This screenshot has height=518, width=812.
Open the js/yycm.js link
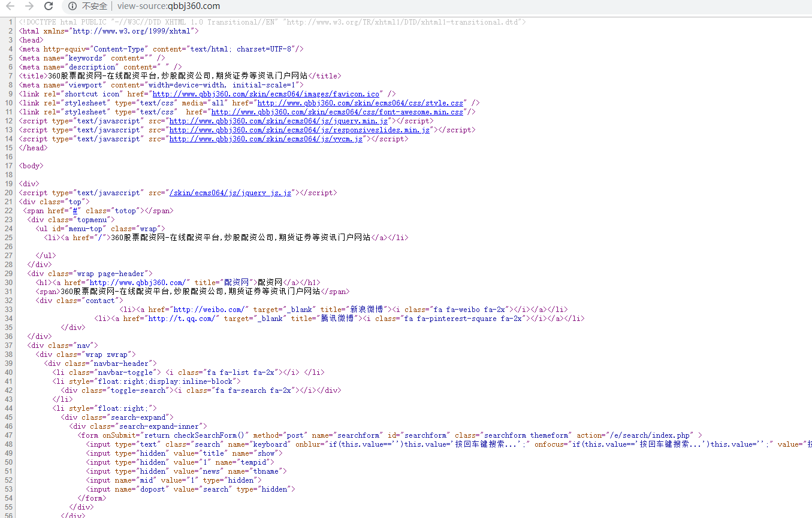click(x=266, y=139)
